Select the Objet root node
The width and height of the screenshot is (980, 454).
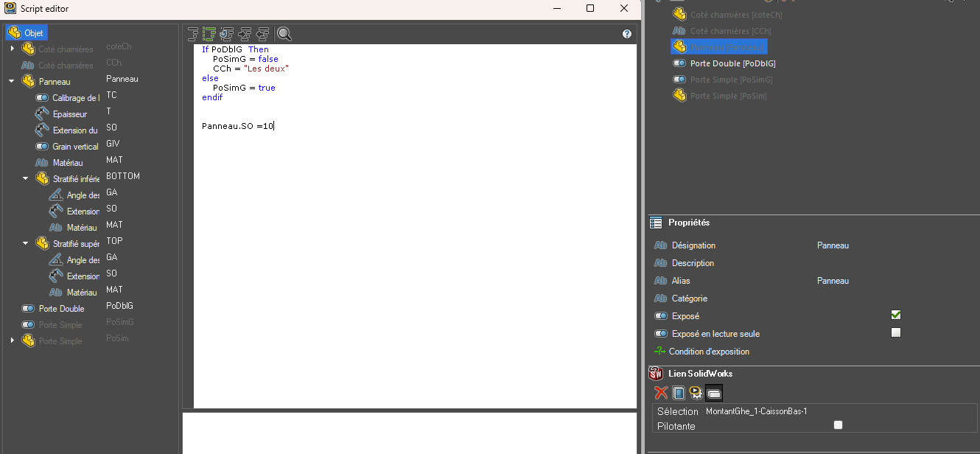tap(33, 33)
